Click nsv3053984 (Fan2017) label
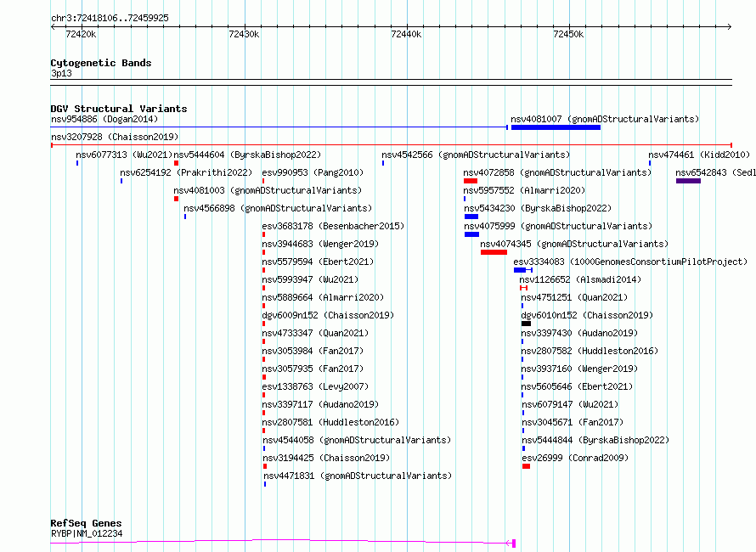Viewport: 756px width, 552px height. 313,351
